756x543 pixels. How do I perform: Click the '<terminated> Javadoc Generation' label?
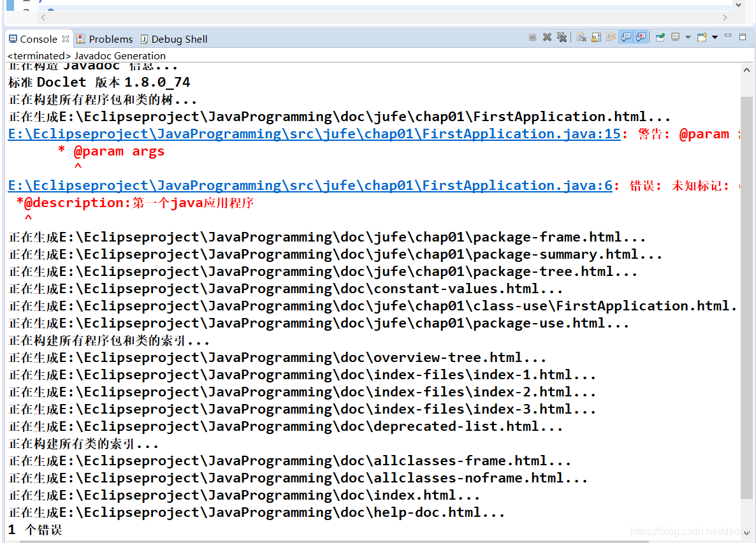tap(86, 56)
